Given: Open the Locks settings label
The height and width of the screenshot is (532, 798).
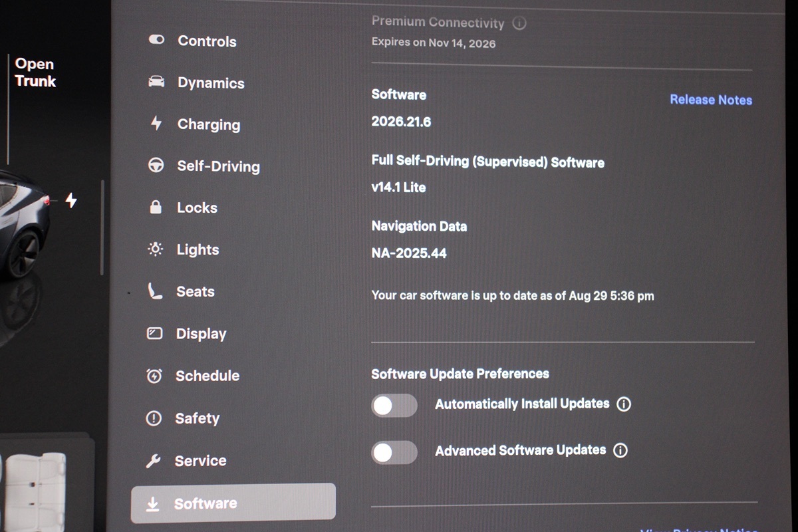Looking at the screenshot, I should click(x=197, y=207).
